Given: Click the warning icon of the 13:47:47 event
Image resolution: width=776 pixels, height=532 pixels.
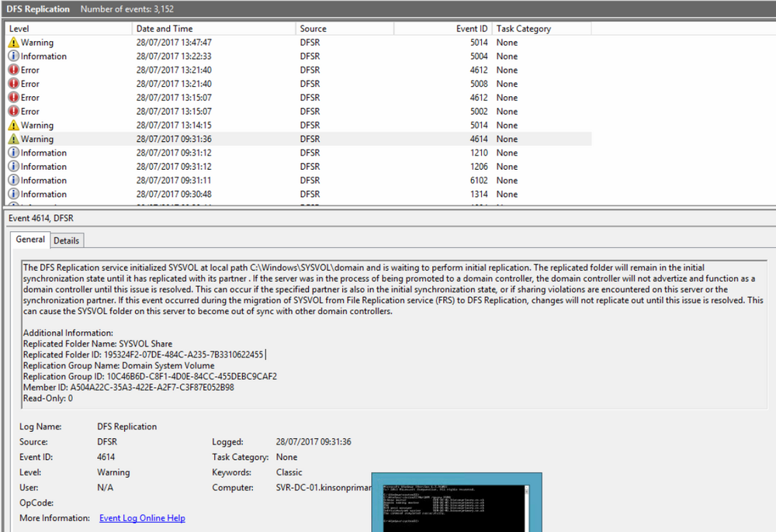Looking at the screenshot, I should coord(14,43).
